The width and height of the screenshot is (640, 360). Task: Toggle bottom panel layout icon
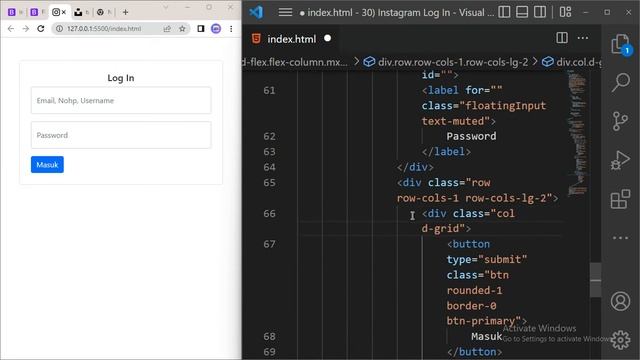pos(522,12)
